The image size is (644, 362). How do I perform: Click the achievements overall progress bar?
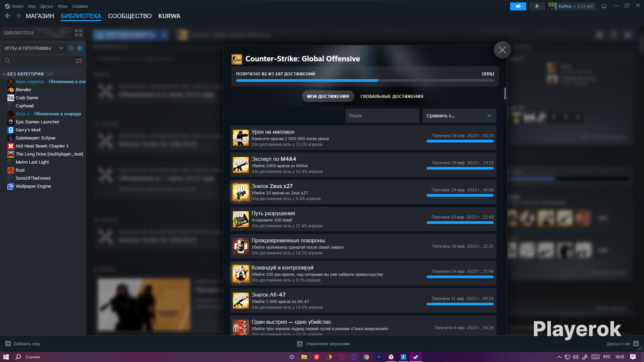tap(365, 80)
